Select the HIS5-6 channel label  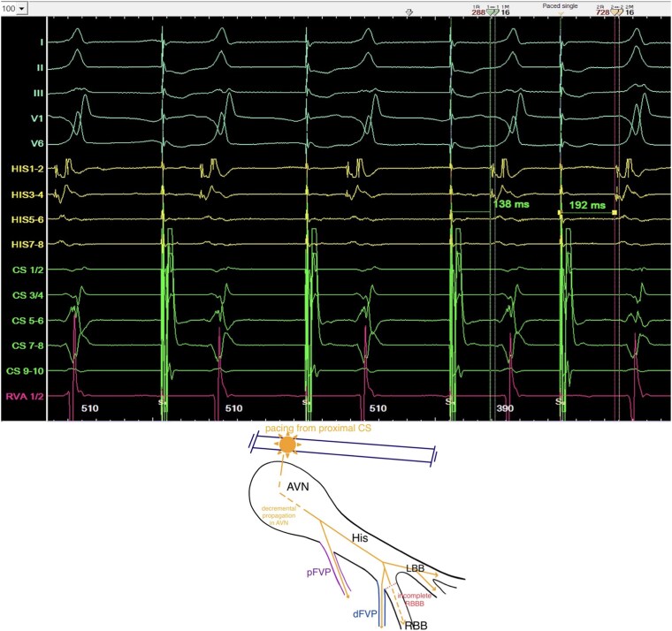pos(27,219)
